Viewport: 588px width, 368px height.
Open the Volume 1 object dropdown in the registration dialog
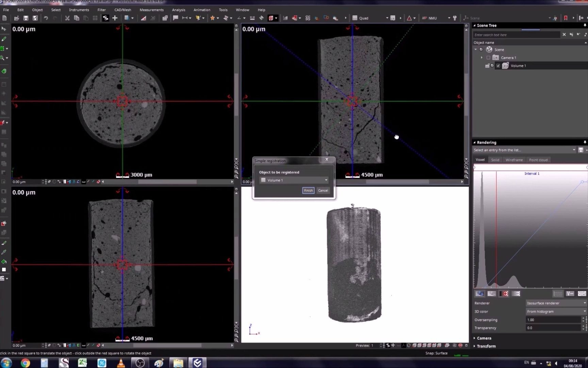pos(294,180)
